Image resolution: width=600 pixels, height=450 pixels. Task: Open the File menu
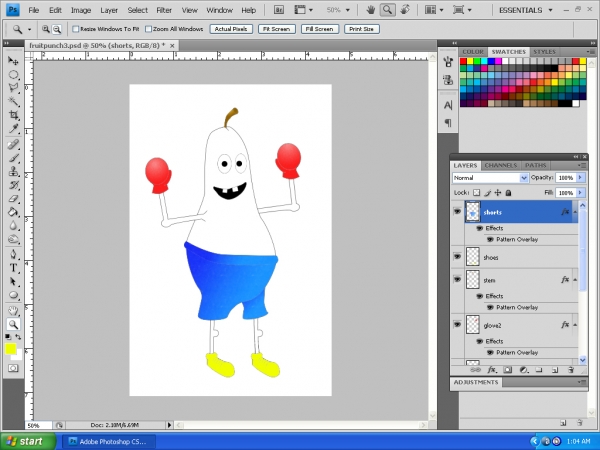tap(34, 10)
